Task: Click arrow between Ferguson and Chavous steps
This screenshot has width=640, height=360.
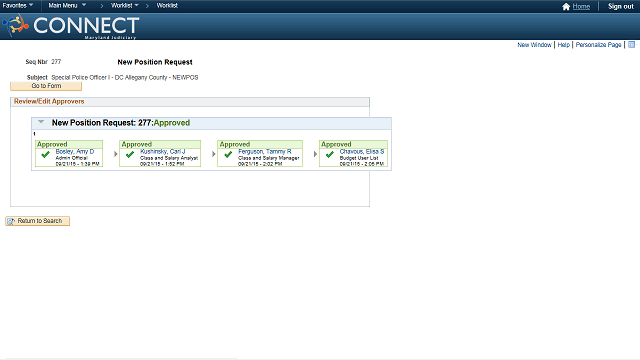Action: click(315, 154)
